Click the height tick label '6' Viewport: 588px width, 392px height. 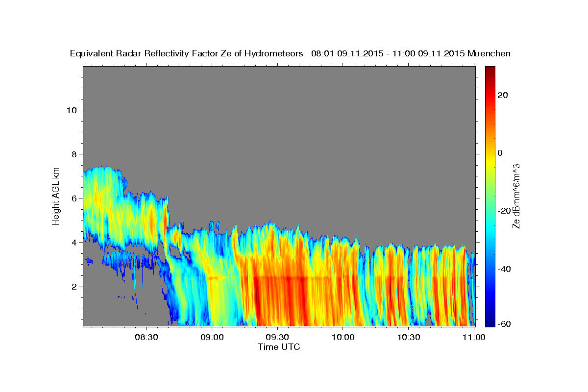click(x=74, y=198)
